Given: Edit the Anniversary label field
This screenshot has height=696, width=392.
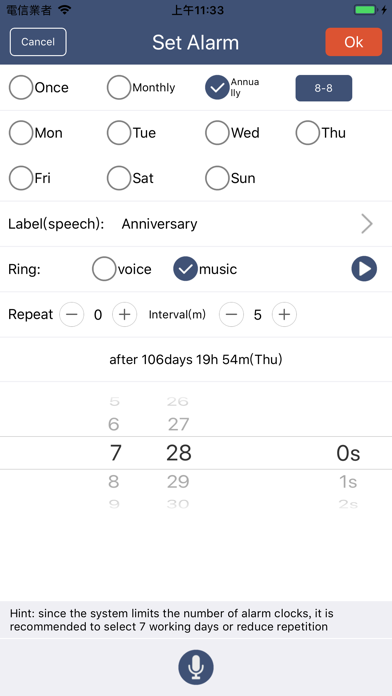Looking at the screenshot, I should pyautogui.click(x=159, y=224).
